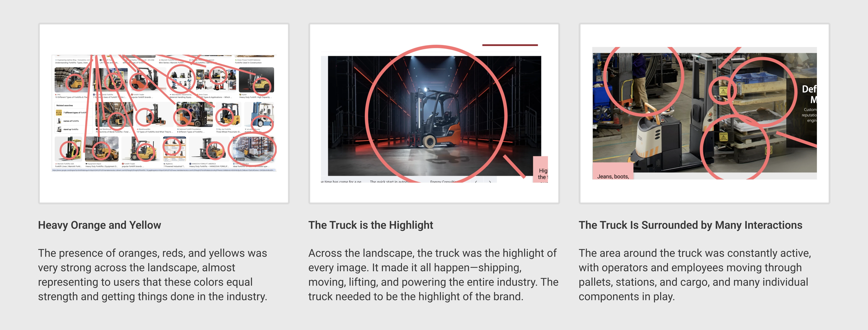The height and width of the screenshot is (330, 868).
Task: Open the warehouse interactions image card
Action: click(x=704, y=113)
